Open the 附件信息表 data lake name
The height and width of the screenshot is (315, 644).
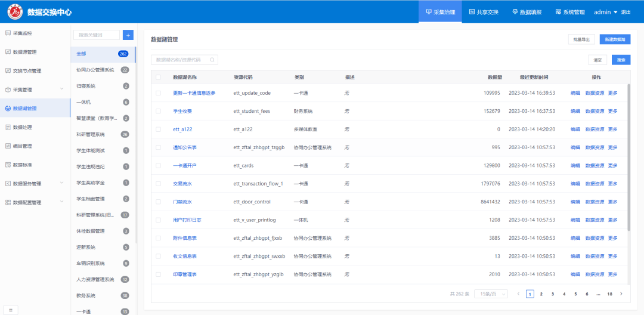[184, 238]
